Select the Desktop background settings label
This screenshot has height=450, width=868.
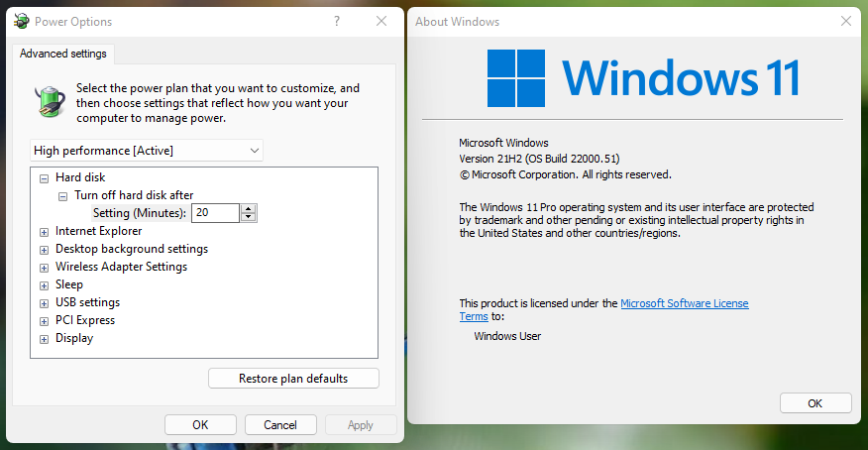tap(132, 249)
